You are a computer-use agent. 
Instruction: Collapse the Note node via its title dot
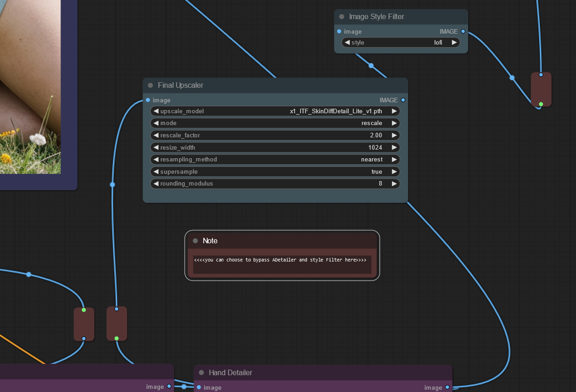tap(195, 241)
